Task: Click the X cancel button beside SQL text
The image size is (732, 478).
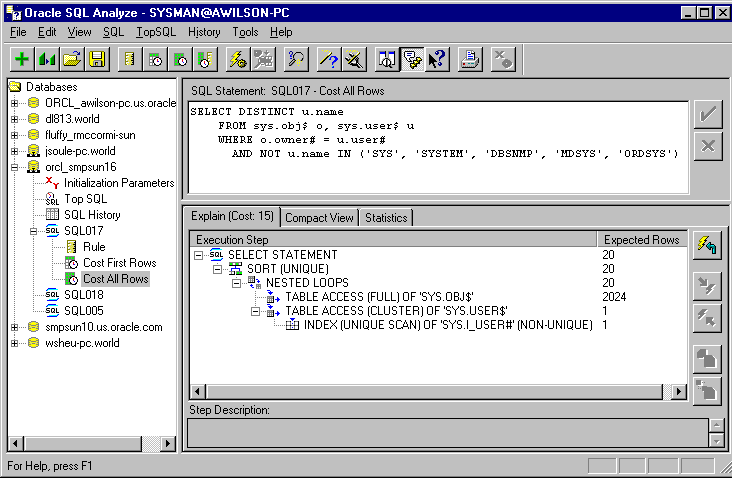Action: tap(708, 146)
